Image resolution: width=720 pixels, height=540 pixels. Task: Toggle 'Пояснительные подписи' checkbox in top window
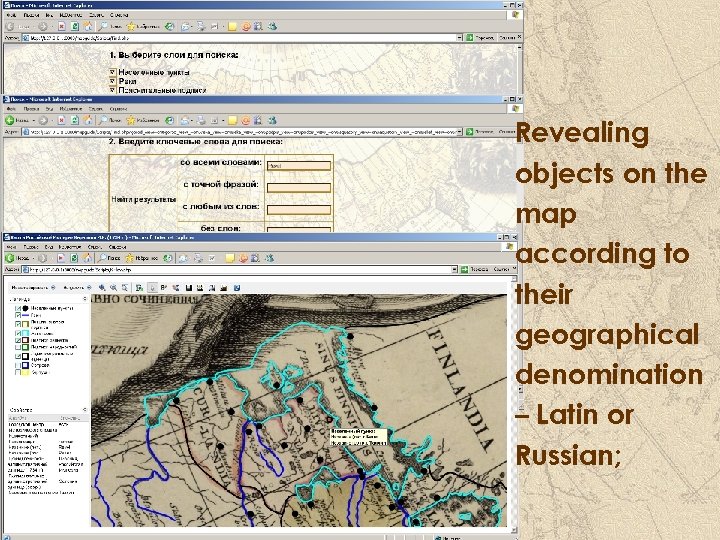[112, 90]
